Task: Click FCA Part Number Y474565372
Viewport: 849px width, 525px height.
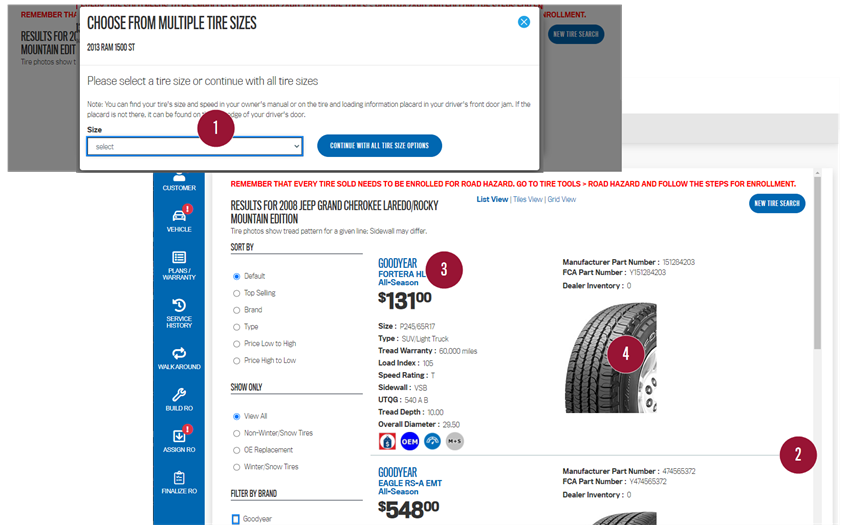Action: click(x=648, y=481)
